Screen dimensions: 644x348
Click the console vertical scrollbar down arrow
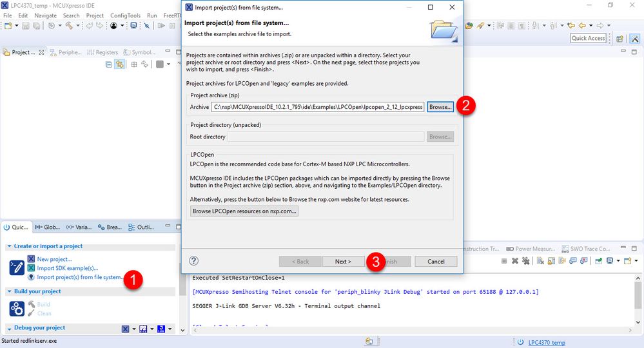point(638,322)
